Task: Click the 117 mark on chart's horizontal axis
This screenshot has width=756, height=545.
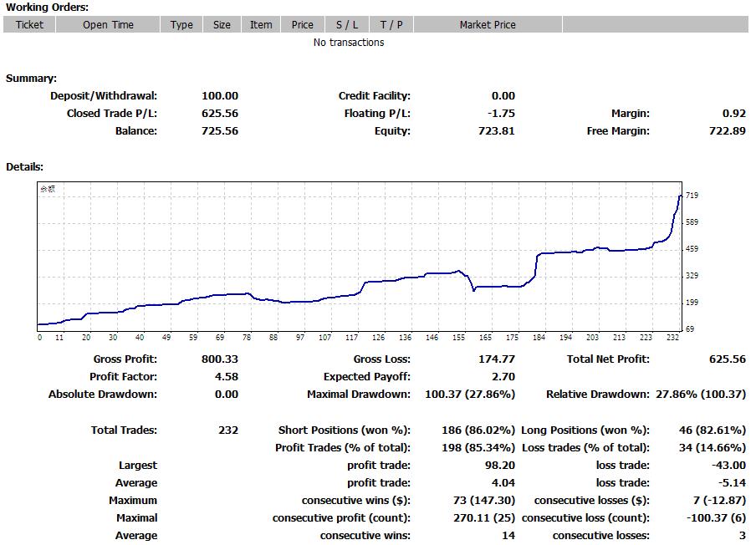Action: tap(351, 338)
